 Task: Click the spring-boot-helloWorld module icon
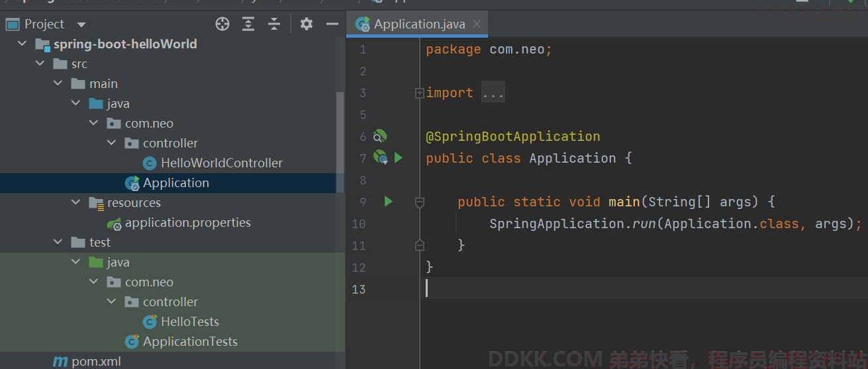coord(43,45)
